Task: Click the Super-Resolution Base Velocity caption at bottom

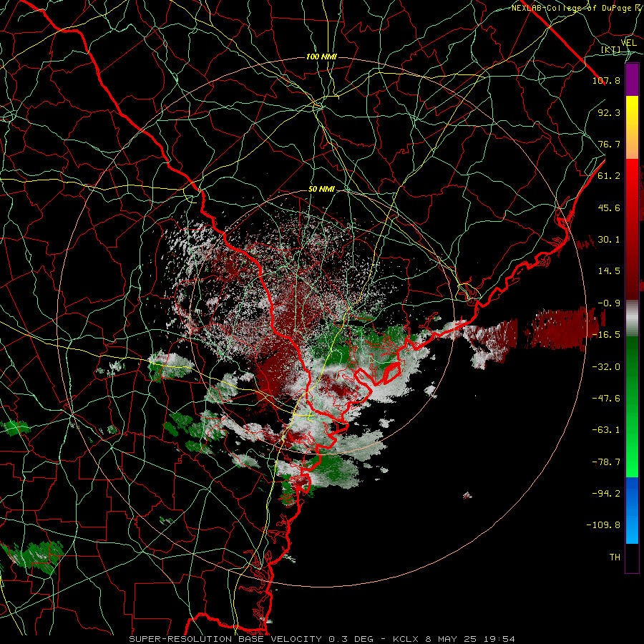Action: (x=322, y=639)
